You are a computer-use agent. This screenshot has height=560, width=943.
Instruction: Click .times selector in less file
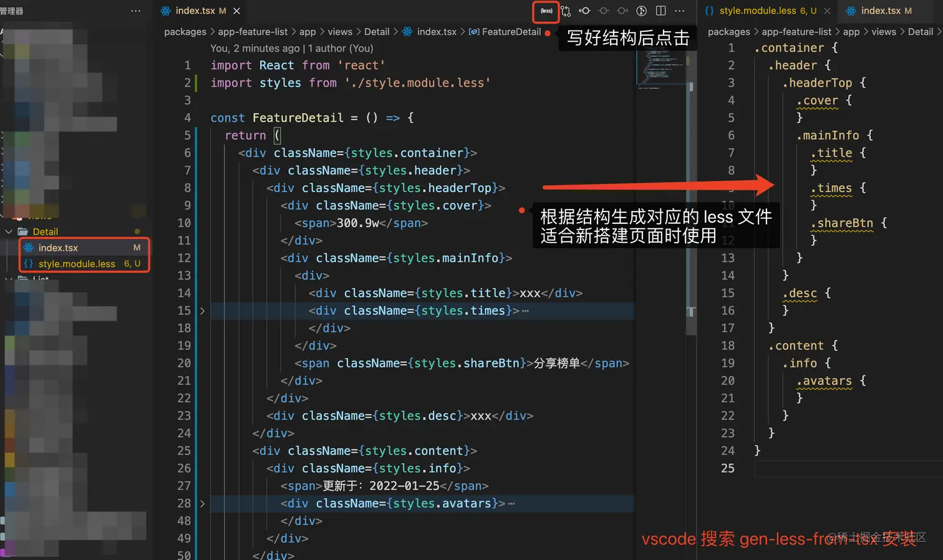point(831,188)
